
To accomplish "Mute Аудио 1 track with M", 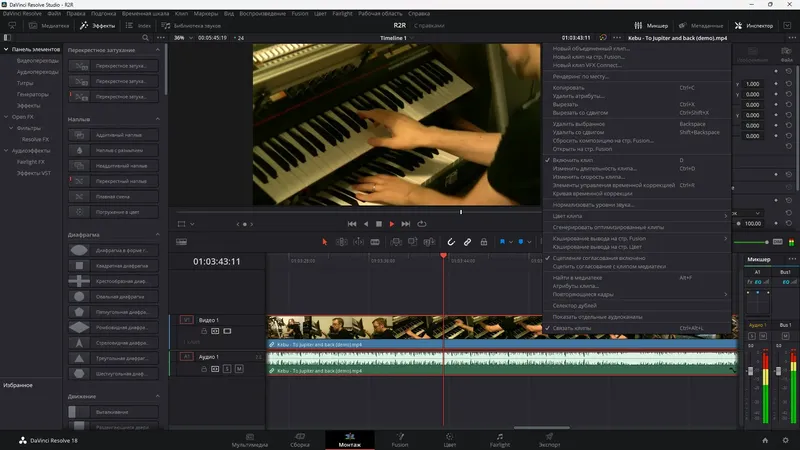I will 239,369.
